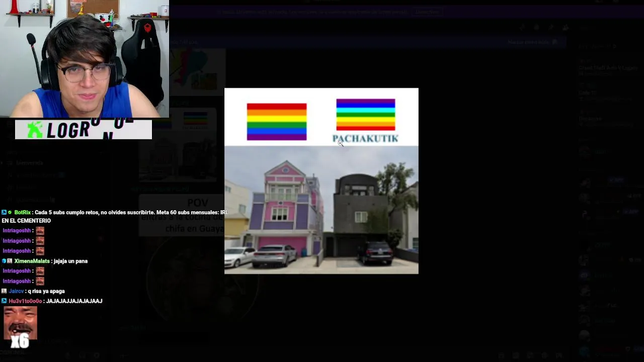
Task: Click the XimenaMalats username in chat
Action: 32,261
